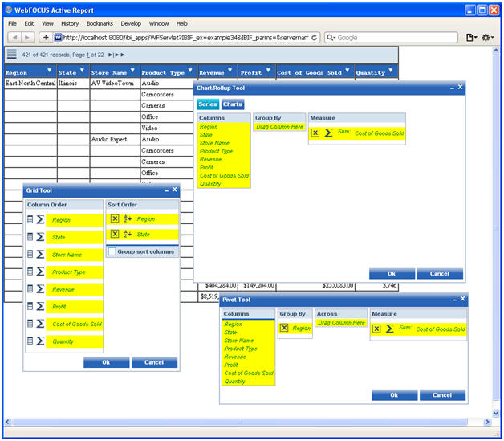Image resolution: width=504 pixels, height=441 pixels.
Task: Click the Sigma icon beside Cost of Goods Sold in Grid Tool
Action: [40, 324]
